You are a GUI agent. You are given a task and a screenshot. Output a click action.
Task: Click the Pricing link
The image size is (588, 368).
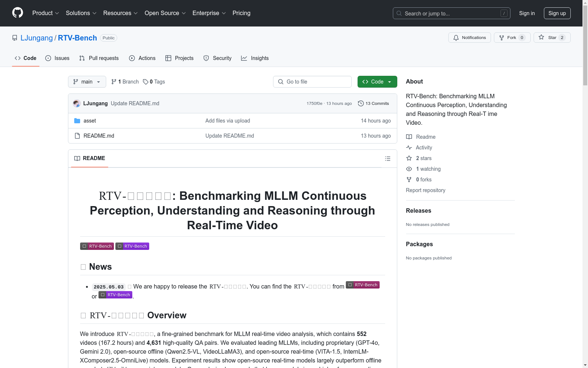(241, 13)
